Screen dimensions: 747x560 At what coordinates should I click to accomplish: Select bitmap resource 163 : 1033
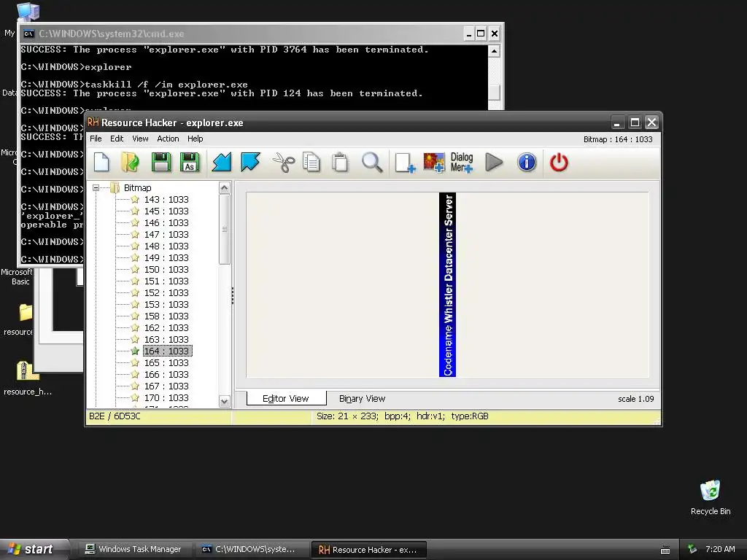pos(166,340)
